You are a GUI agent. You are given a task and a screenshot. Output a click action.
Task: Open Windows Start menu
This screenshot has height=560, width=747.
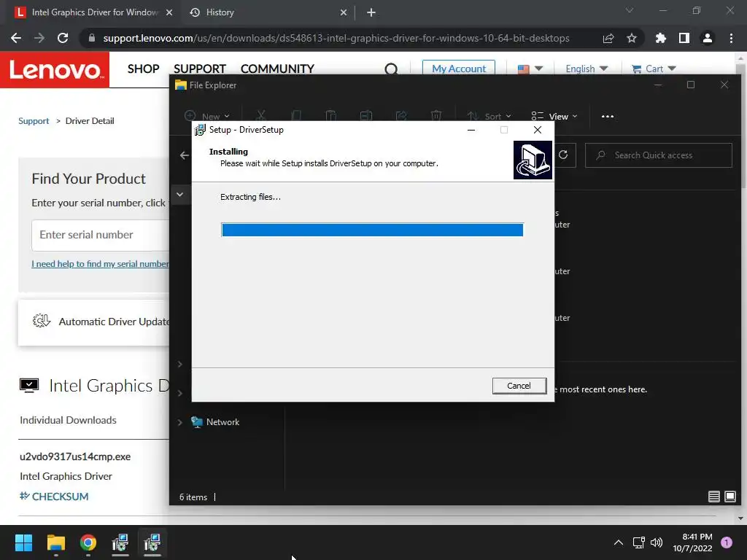pyautogui.click(x=23, y=542)
